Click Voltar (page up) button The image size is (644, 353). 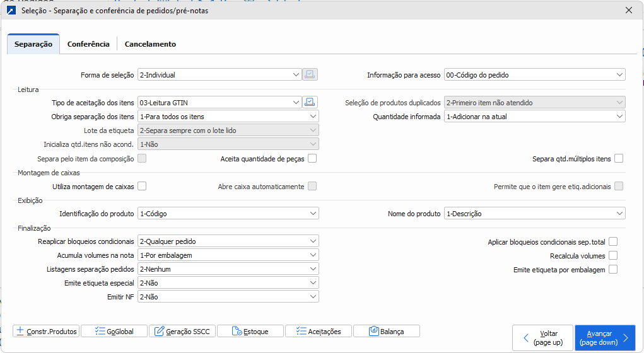tap(542, 338)
